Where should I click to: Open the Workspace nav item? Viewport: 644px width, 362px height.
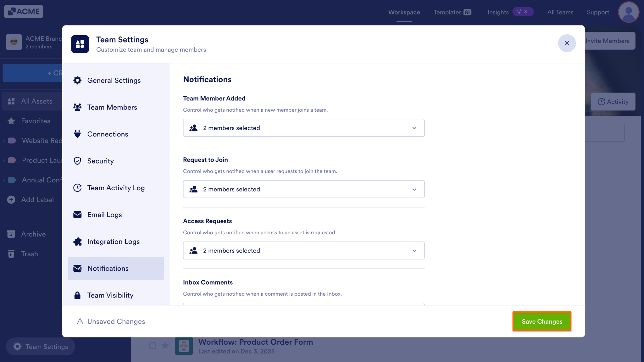click(x=404, y=12)
